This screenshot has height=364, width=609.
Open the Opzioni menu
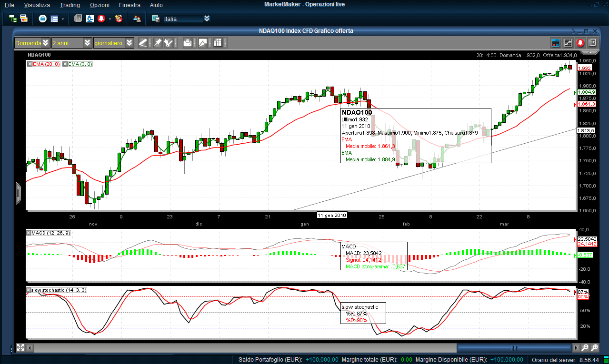pyautogui.click(x=99, y=5)
